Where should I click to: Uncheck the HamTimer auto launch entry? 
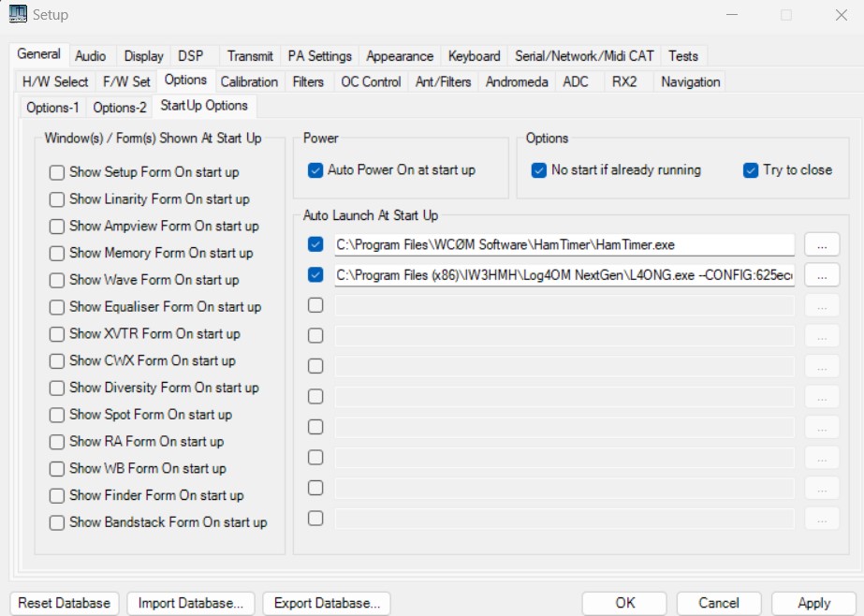point(315,245)
